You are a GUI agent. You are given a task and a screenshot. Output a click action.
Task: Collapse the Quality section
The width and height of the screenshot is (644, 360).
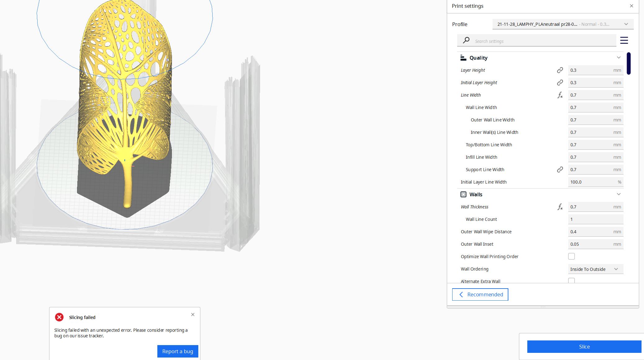tap(619, 57)
